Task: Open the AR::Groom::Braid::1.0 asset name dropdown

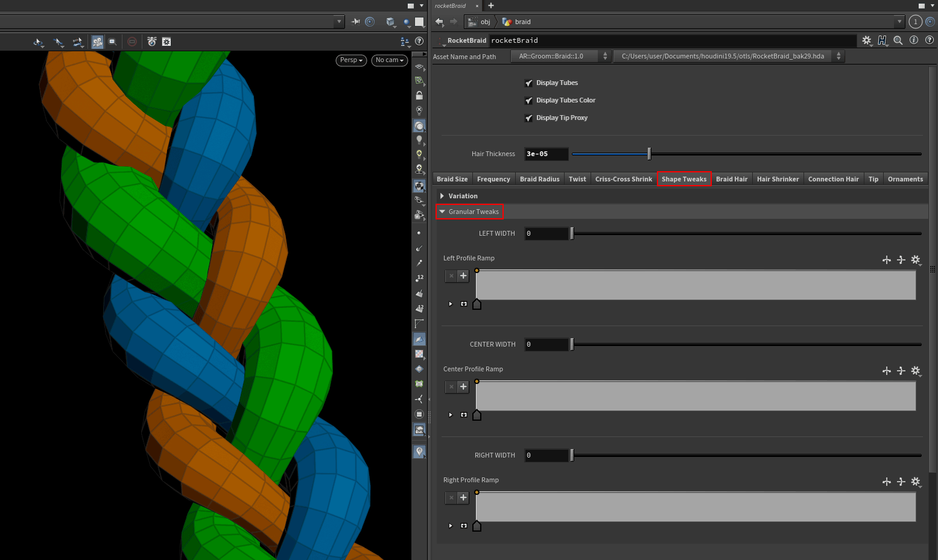Action: 561,56
